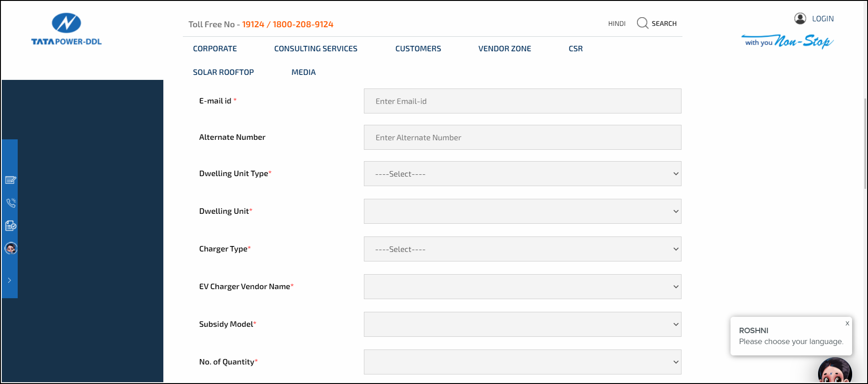Screen dimensions: 868x384
Task: Open the Corporate menu
Action: [x=215, y=49]
